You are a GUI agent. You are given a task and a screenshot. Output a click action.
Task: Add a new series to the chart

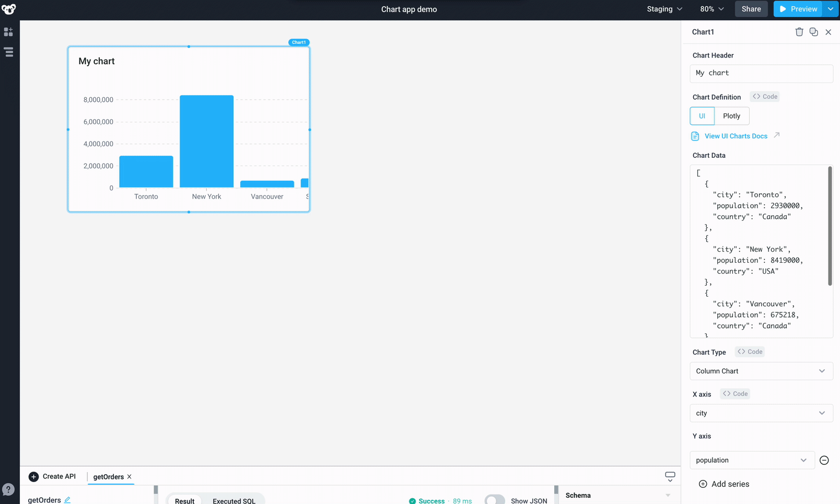(724, 484)
